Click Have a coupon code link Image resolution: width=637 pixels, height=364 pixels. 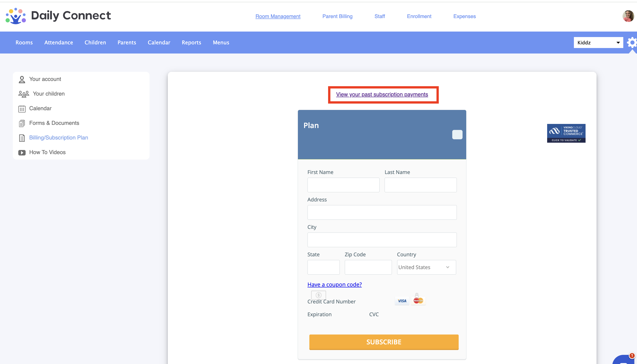click(x=334, y=284)
